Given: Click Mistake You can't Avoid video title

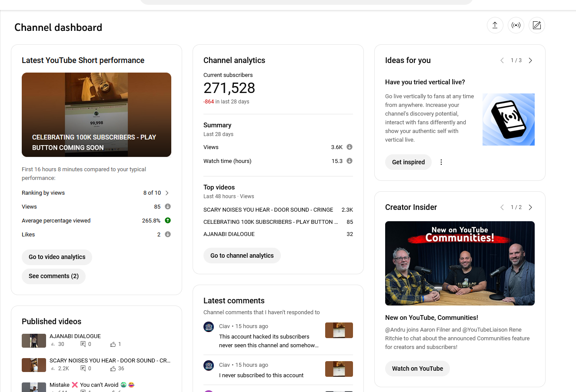Looking at the screenshot, I should (92, 385).
